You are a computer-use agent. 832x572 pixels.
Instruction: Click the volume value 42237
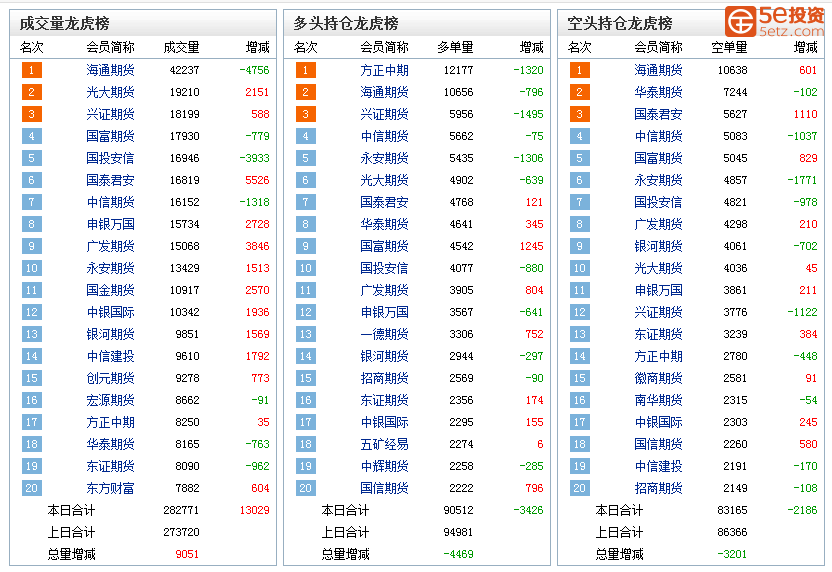(x=185, y=70)
